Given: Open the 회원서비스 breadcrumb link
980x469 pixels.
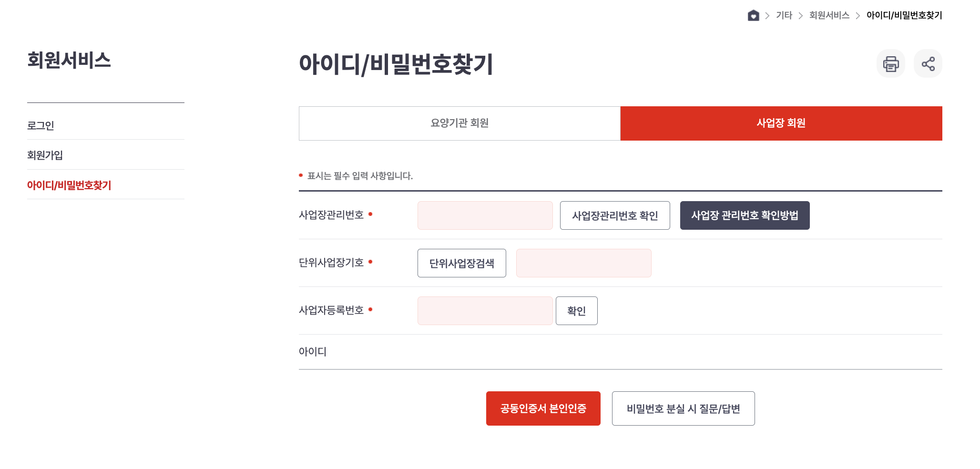Looking at the screenshot, I should coord(829,15).
